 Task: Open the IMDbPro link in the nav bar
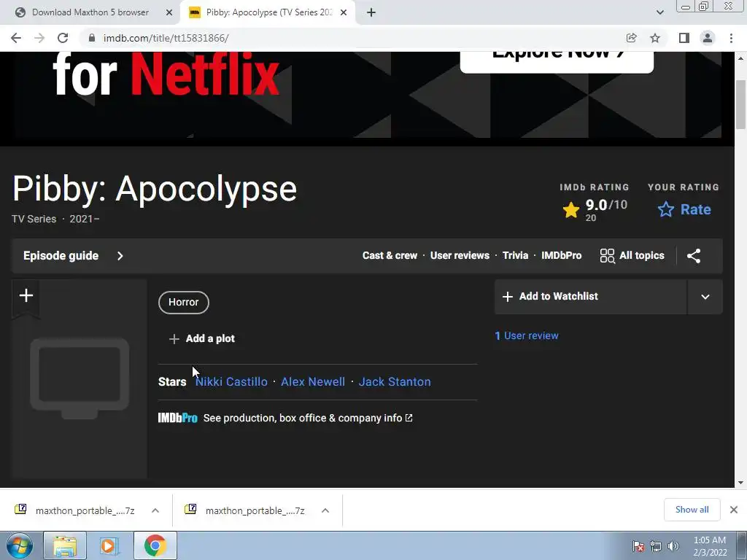click(561, 256)
